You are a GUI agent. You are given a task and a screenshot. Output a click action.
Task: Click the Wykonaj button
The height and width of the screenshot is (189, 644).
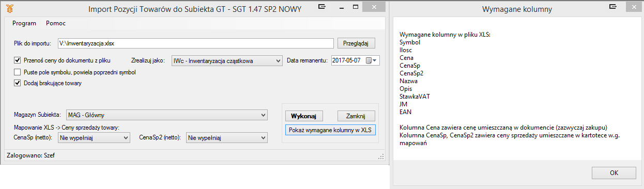coord(304,116)
